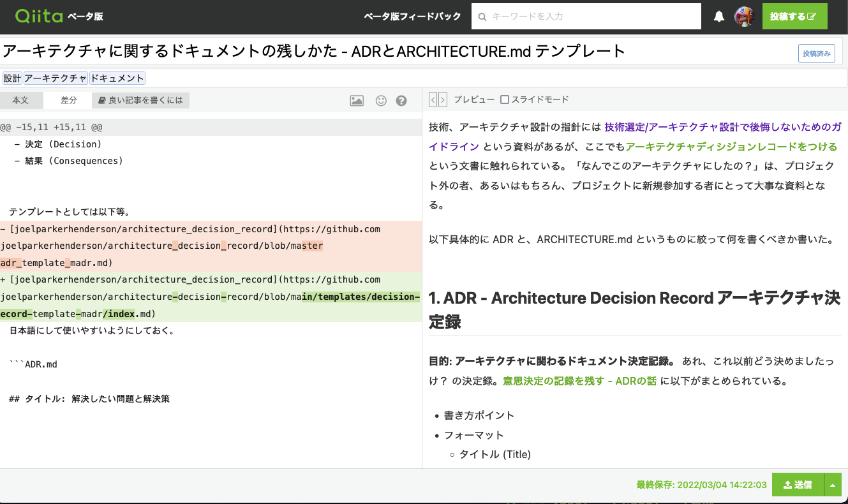
Task: Click the diff header @@ -15,11 +15,11 @@
Action: pos(211,128)
